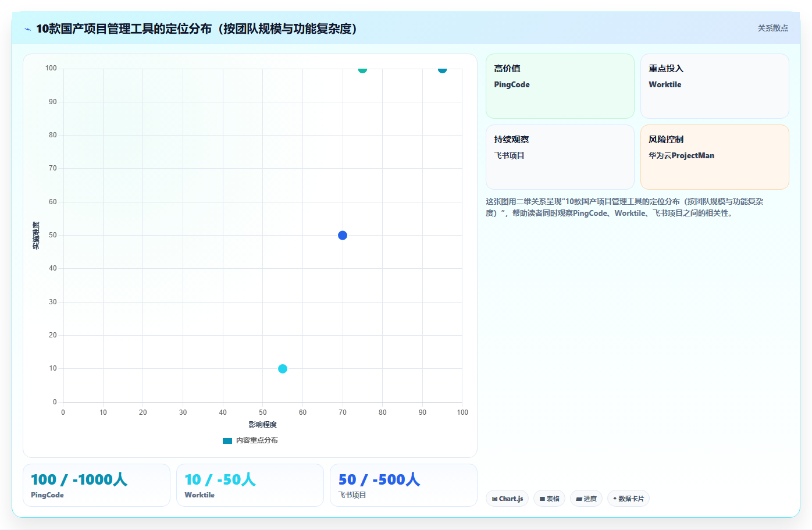Open the 持续观察 飞书项目 card

(x=560, y=157)
